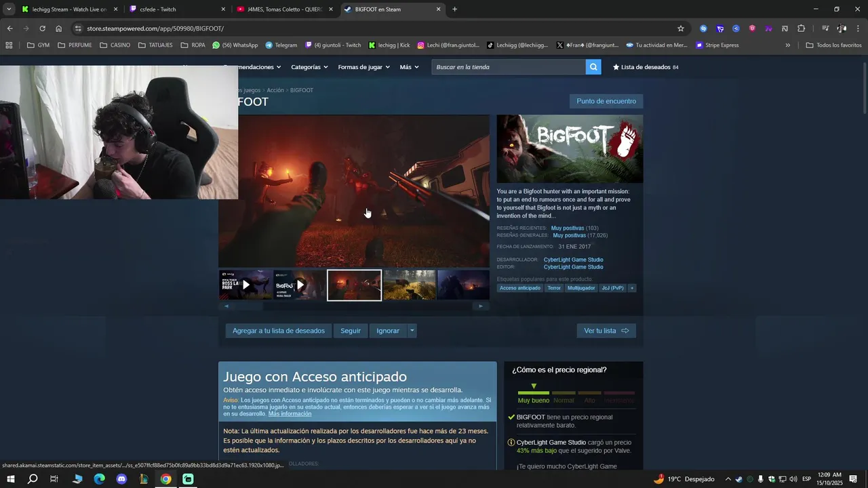Open Task View on the taskbar
The image size is (868, 488).
click(x=54, y=479)
